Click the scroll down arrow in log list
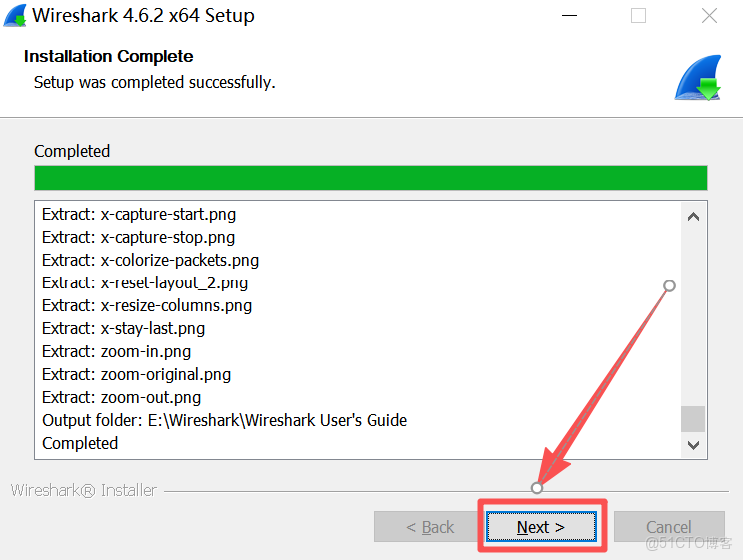 (x=693, y=445)
